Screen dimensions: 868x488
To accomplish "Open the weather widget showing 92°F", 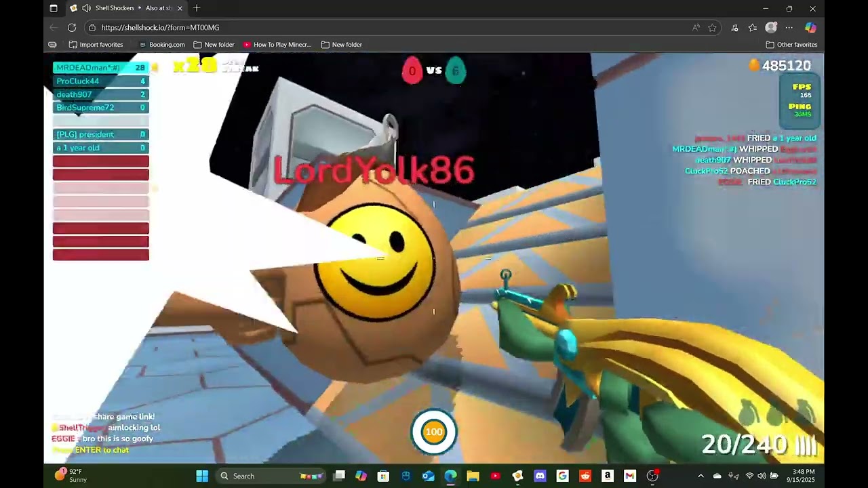I will click(72, 475).
